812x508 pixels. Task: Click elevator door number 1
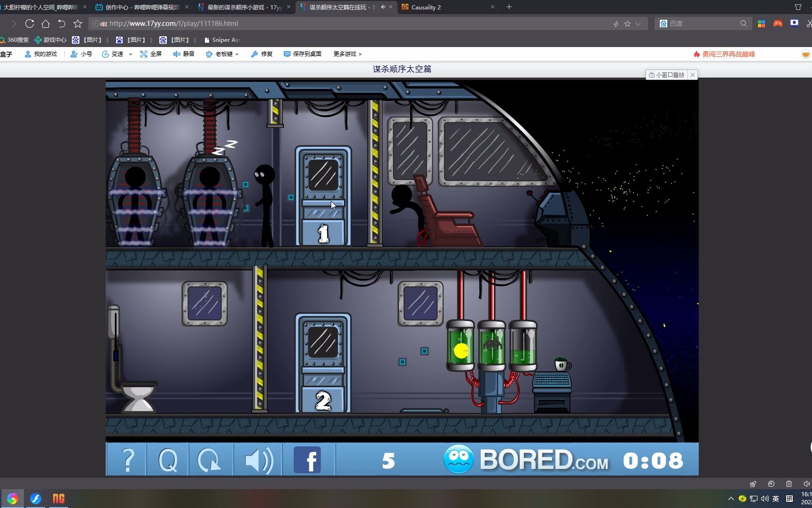pos(323,196)
